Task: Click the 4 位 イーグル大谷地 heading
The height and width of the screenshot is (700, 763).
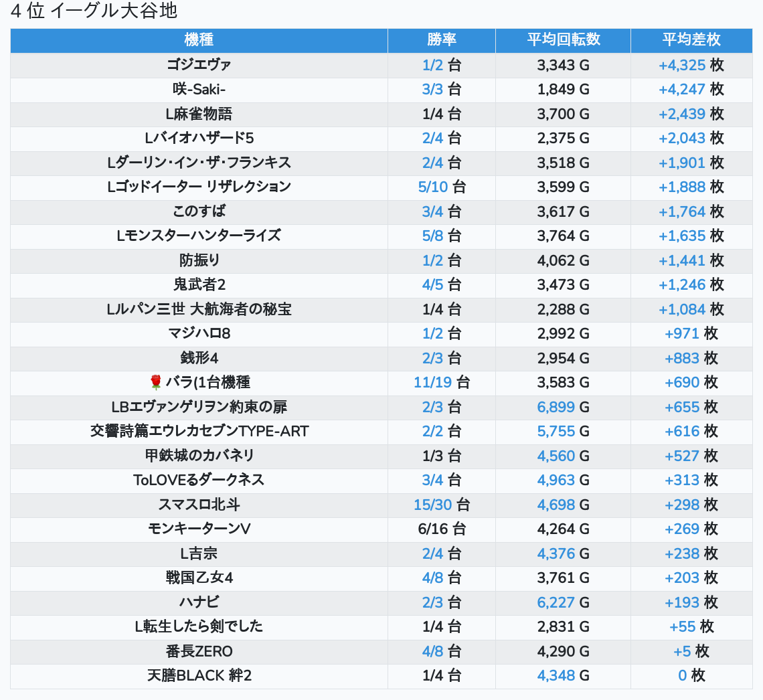Action: [x=94, y=11]
